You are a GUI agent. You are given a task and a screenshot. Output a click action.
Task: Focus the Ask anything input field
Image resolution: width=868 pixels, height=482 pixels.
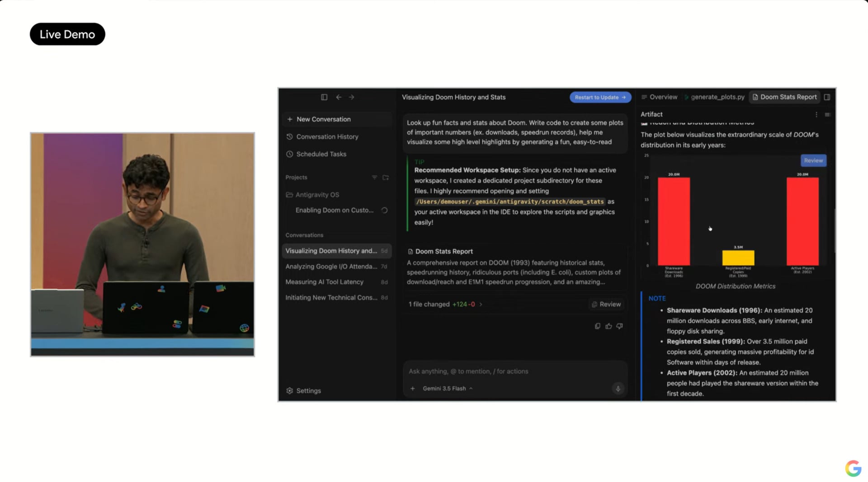(515, 371)
